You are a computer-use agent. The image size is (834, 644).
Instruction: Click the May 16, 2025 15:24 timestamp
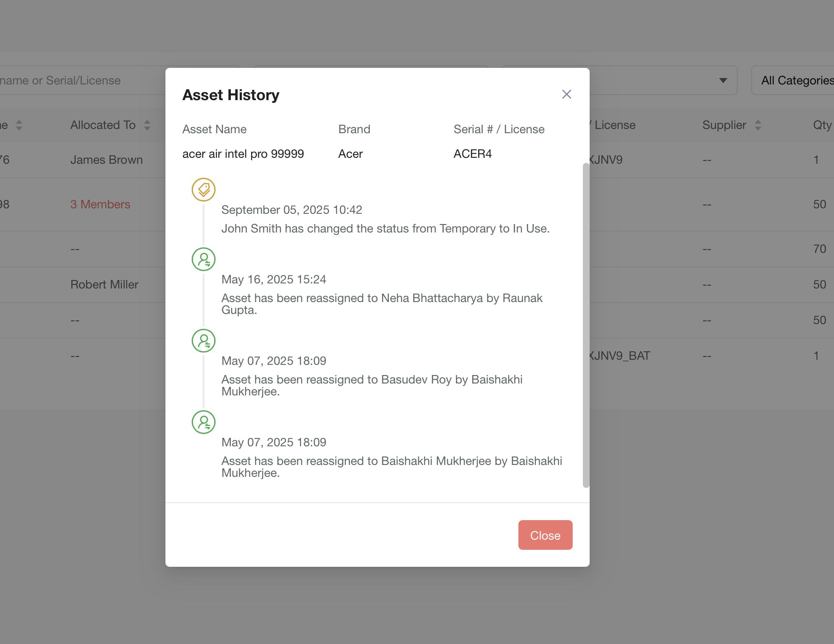tap(274, 279)
